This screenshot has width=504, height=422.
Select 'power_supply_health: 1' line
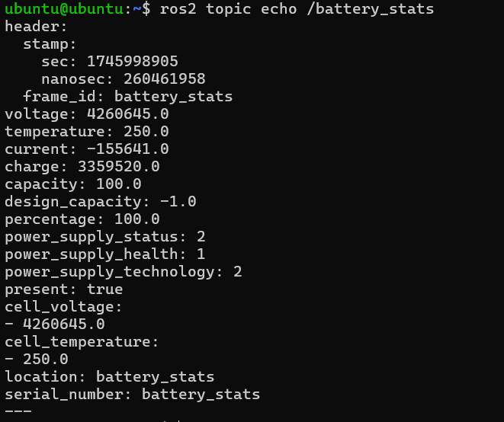click(105, 254)
